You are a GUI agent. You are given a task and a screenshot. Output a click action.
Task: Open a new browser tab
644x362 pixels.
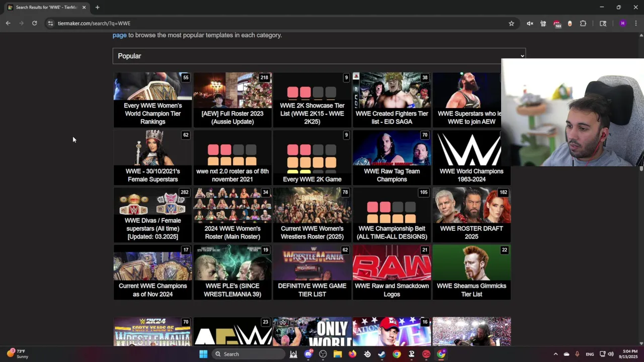(98, 7)
